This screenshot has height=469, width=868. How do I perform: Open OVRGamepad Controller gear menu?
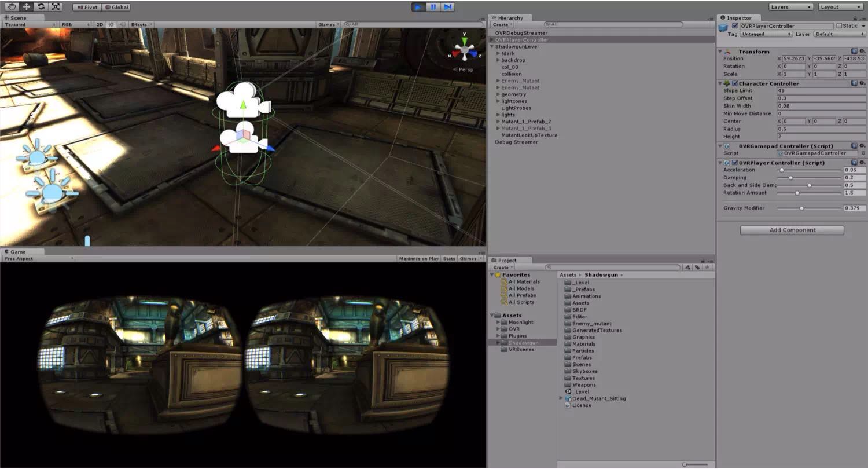tap(862, 146)
